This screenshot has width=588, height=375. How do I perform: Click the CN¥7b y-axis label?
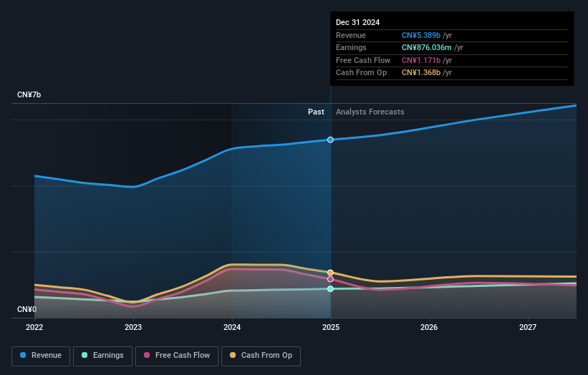(29, 94)
